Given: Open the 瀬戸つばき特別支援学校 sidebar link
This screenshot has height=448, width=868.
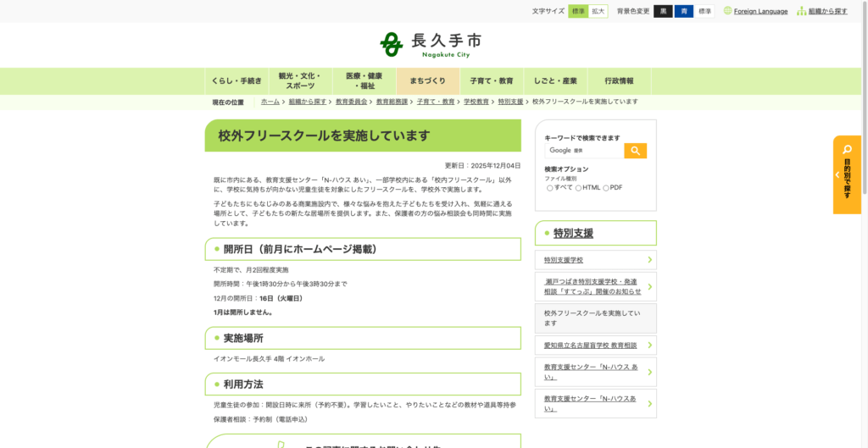Looking at the screenshot, I should pos(593,286).
